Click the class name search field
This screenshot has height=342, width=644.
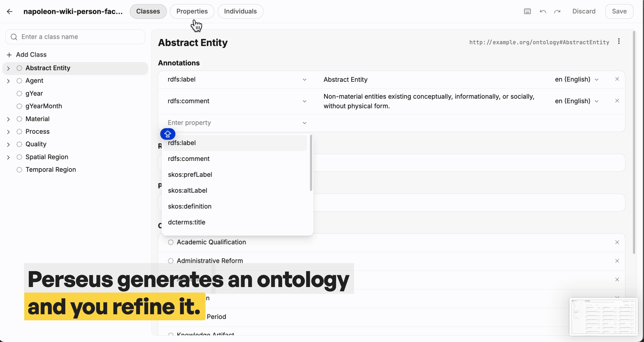click(75, 37)
